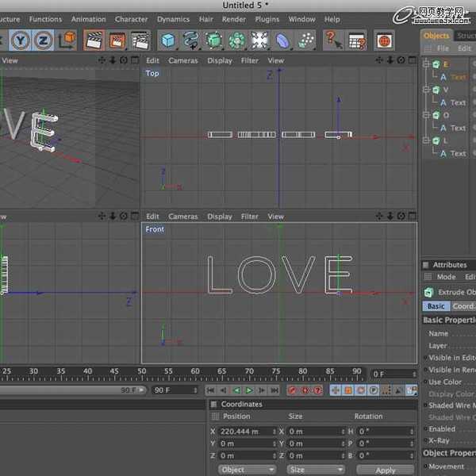
Task: Click the Render View clapperboard icon
Action: point(94,40)
